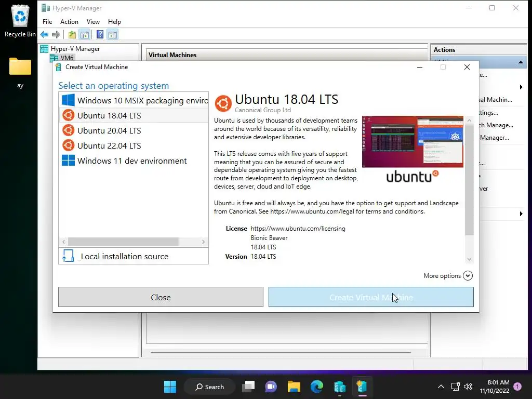Click the blue Help question-mark toolbar icon

coord(100,34)
